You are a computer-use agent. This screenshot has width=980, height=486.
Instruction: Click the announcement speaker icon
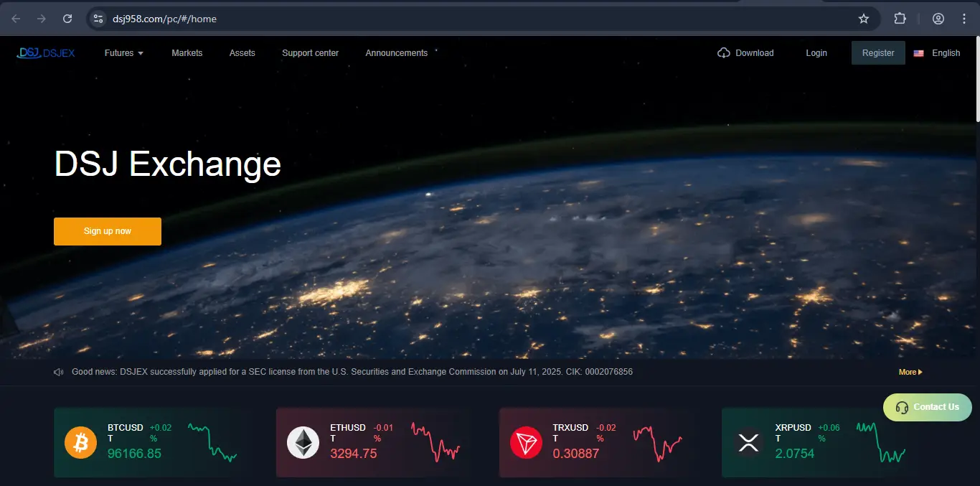[x=59, y=372]
